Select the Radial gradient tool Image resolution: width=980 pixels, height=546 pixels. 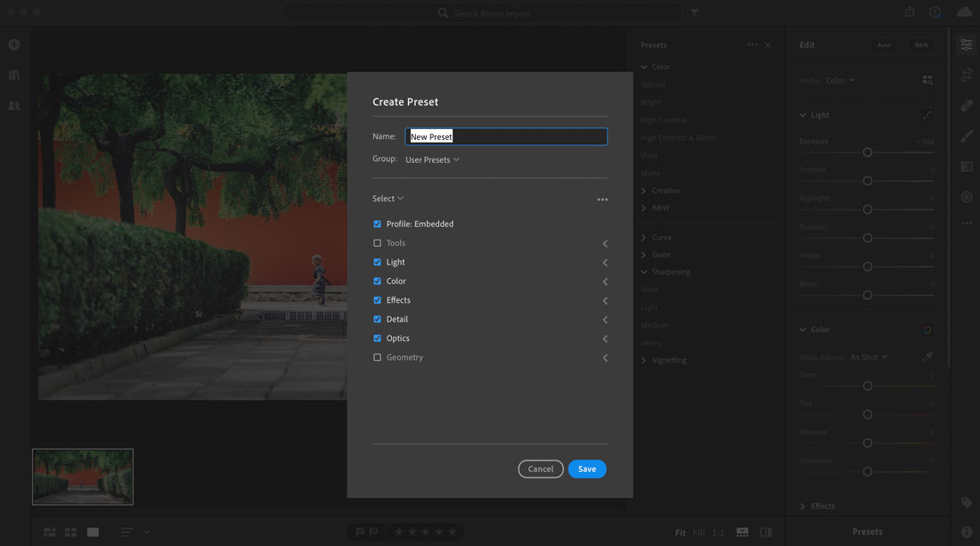967,197
